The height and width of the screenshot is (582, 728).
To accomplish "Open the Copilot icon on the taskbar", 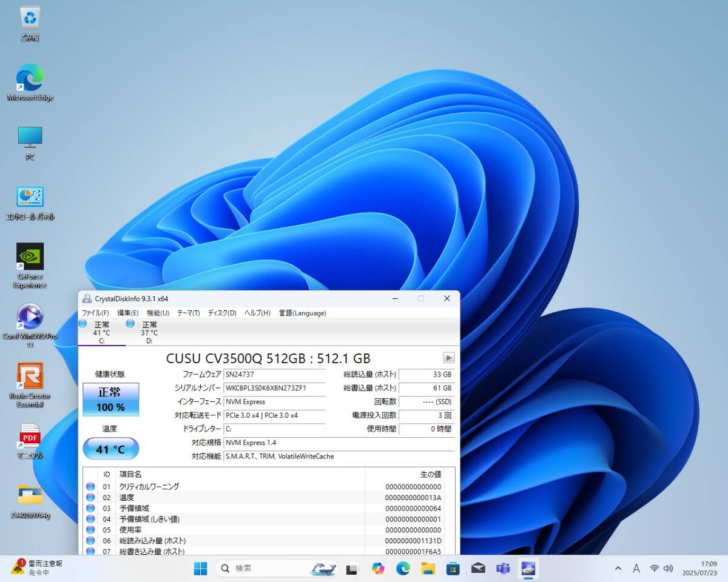I will pos(378,569).
